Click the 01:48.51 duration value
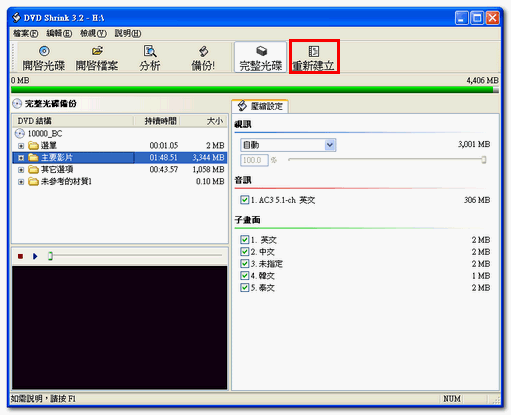 tap(163, 158)
